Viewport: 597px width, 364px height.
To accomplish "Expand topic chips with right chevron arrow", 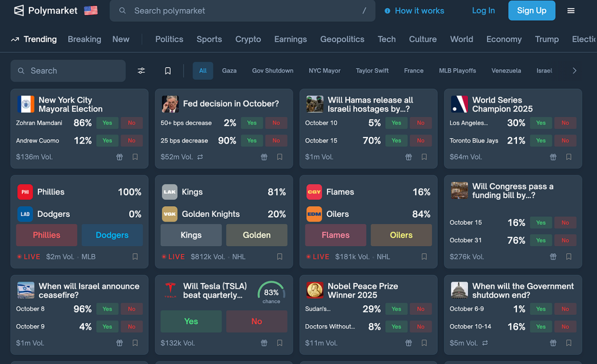I will tap(574, 71).
